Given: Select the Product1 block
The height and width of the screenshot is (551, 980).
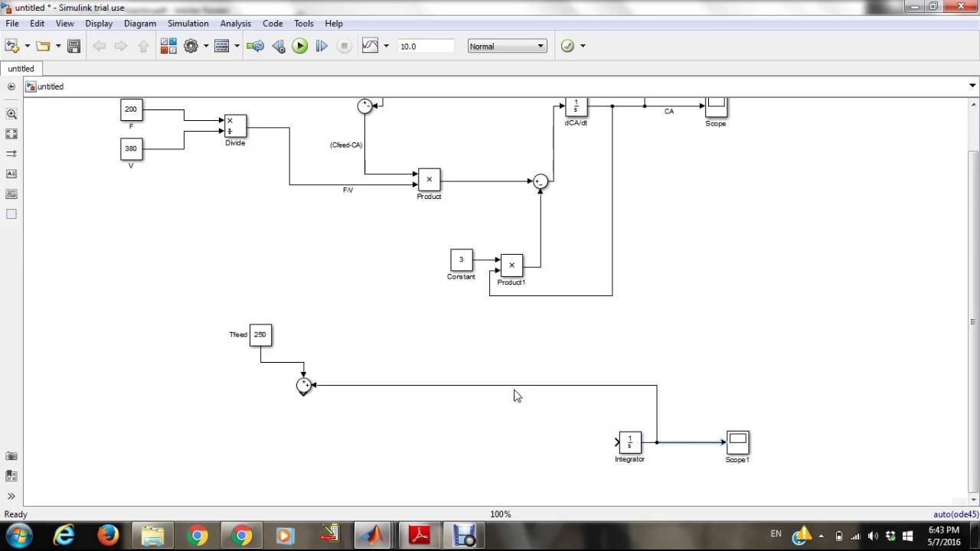Looking at the screenshot, I should tap(511, 266).
